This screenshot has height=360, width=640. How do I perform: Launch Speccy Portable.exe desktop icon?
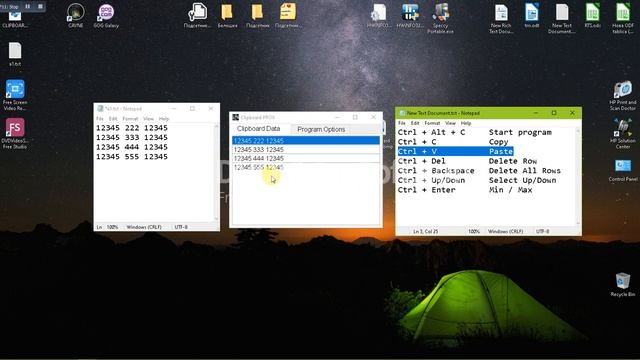pos(440,19)
